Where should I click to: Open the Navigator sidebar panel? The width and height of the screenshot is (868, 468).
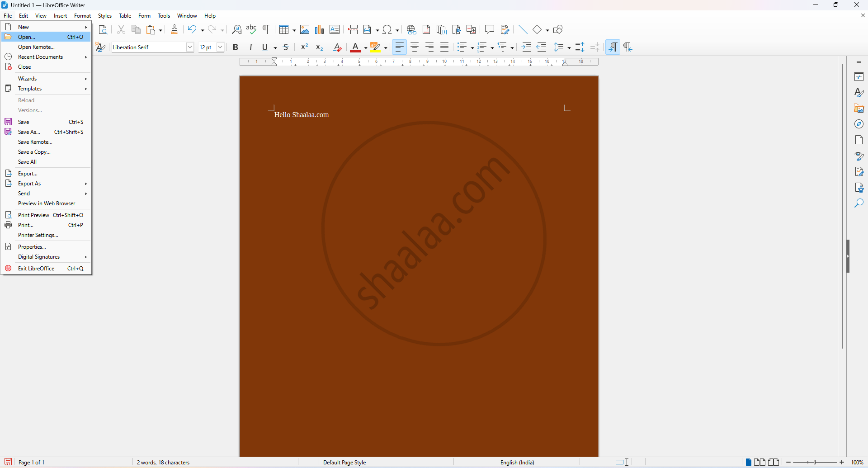coord(859,124)
